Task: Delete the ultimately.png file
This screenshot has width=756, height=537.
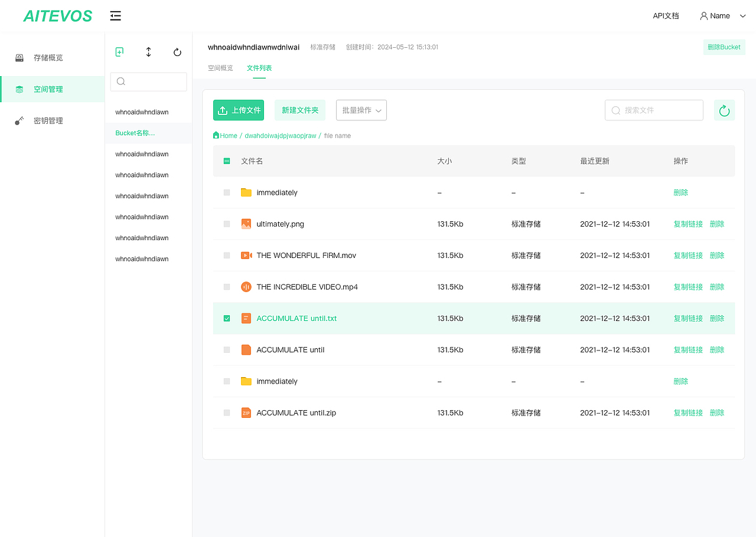Action: pyautogui.click(x=717, y=224)
